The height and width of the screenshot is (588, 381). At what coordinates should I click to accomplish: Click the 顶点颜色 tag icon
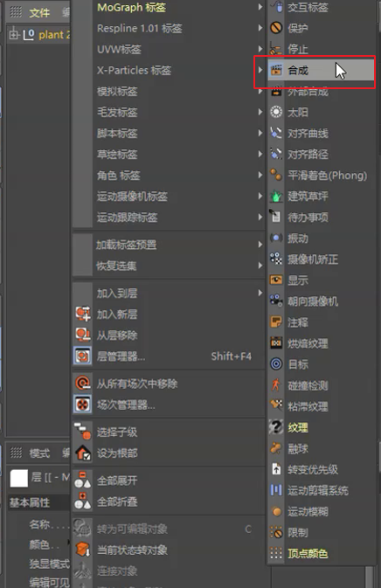[276, 554]
